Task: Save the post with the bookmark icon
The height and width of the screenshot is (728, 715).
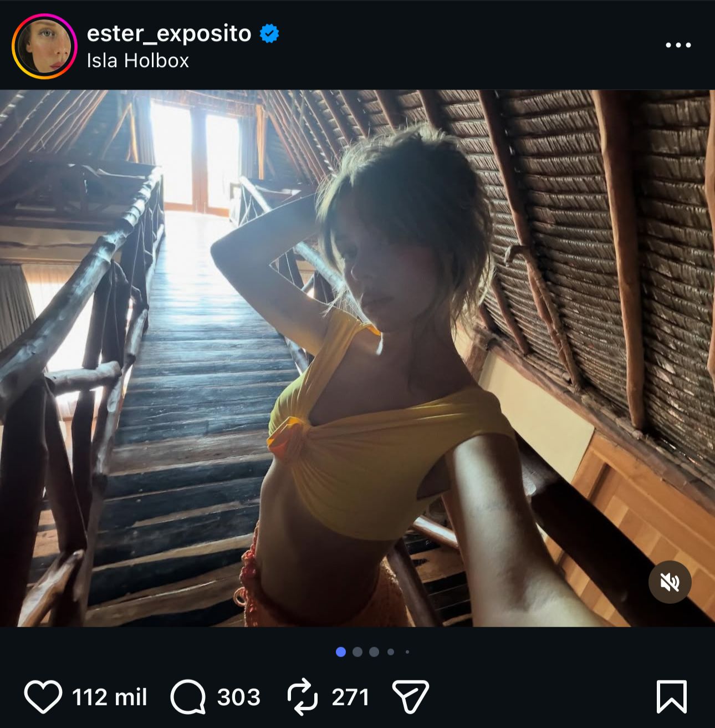Action: click(x=672, y=696)
